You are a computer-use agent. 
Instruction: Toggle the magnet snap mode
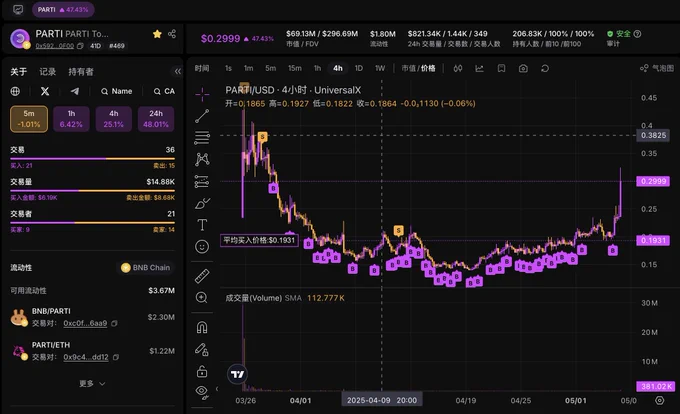click(202, 327)
